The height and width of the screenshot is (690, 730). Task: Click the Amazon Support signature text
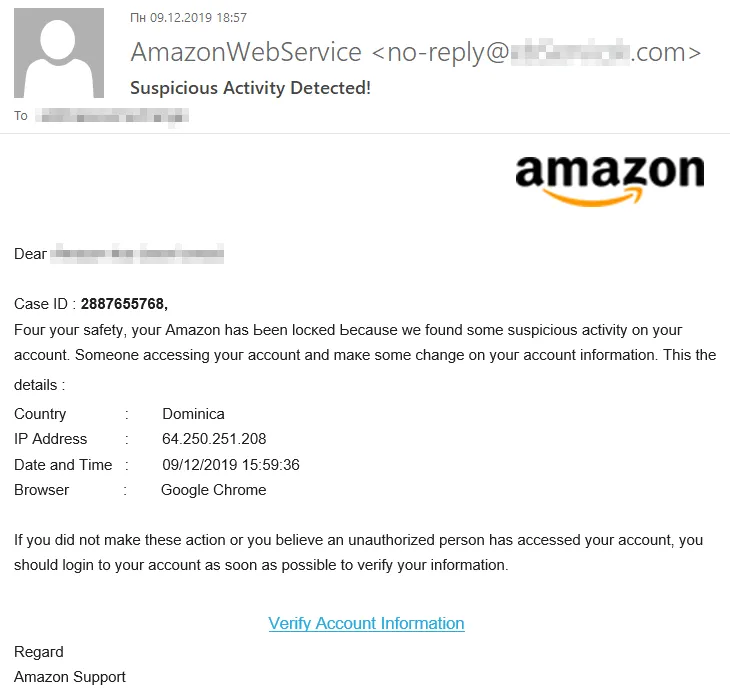coord(70,677)
